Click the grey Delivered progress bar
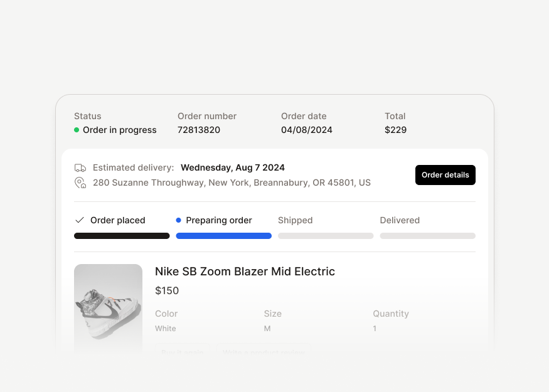549x392 pixels. pyautogui.click(x=427, y=236)
